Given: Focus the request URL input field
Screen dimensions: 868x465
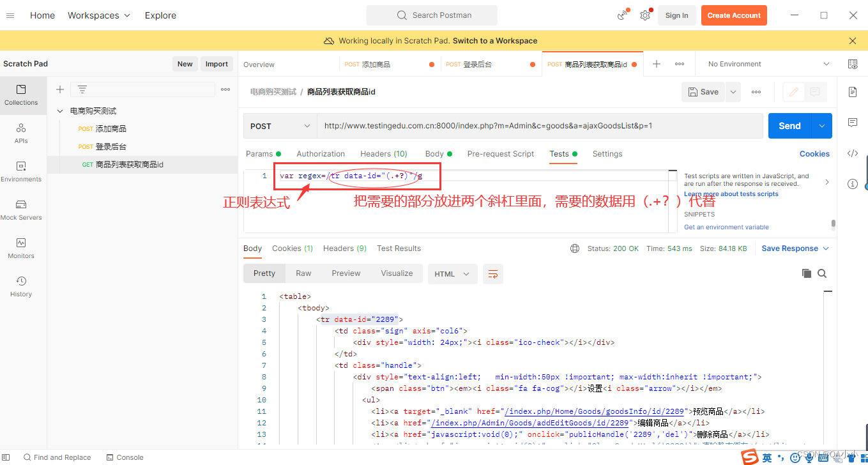Looking at the screenshot, I should [x=540, y=126].
